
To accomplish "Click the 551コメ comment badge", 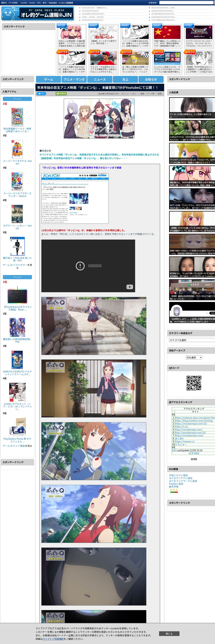I will tap(95, 52).
